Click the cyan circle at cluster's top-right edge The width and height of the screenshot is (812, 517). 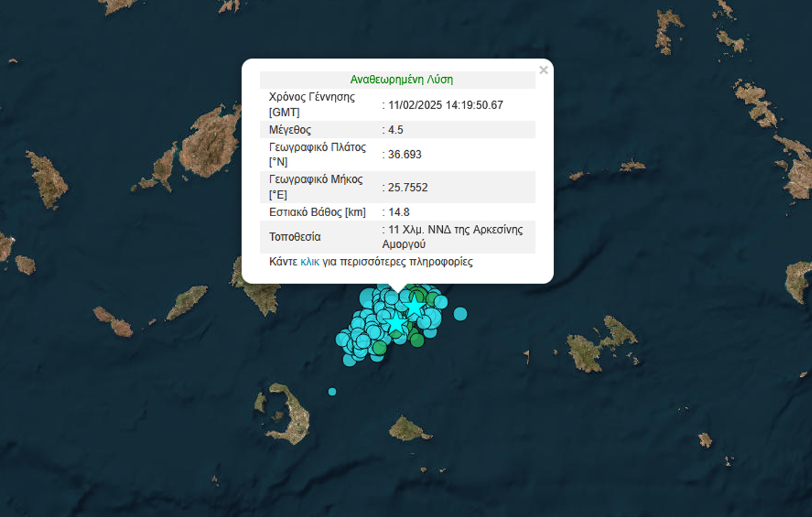[x=441, y=302]
